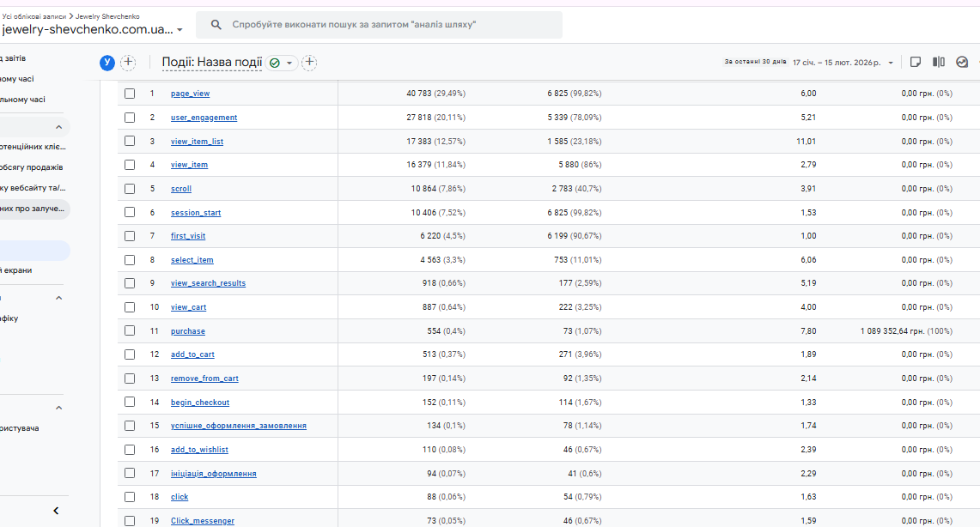
Task: Click the compare columns icon
Action: 939,62
